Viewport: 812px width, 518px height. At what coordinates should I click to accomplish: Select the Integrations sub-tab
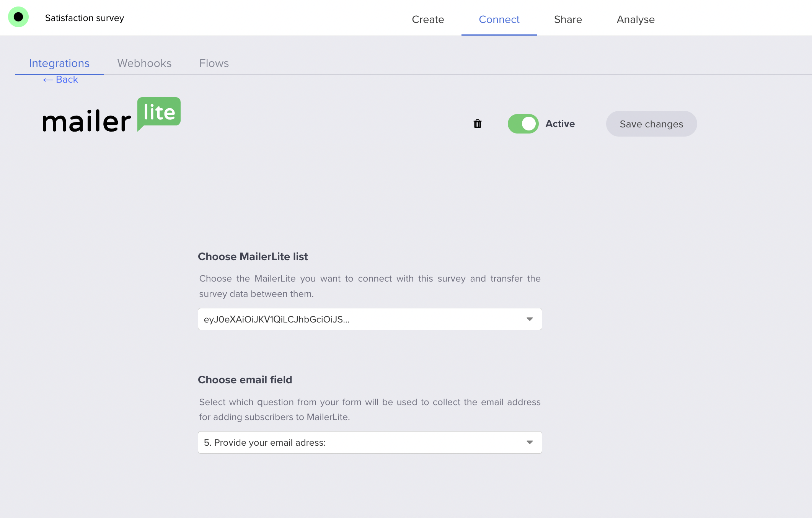(x=59, y=63)
